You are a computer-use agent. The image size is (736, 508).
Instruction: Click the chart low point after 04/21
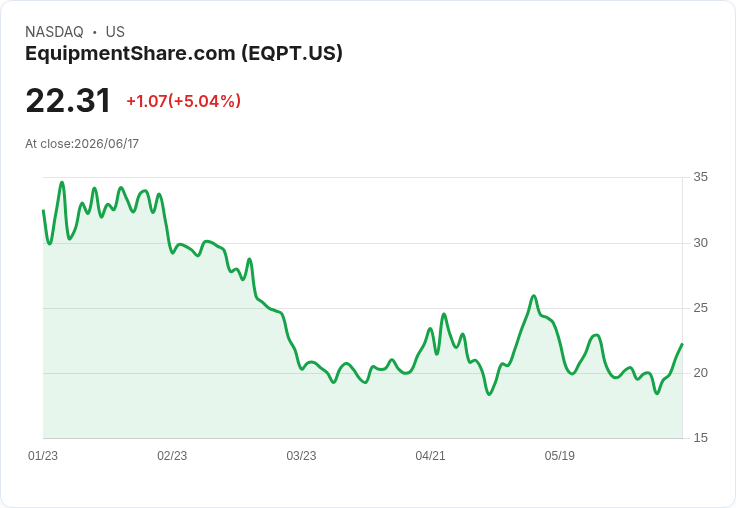coord(489,394)
